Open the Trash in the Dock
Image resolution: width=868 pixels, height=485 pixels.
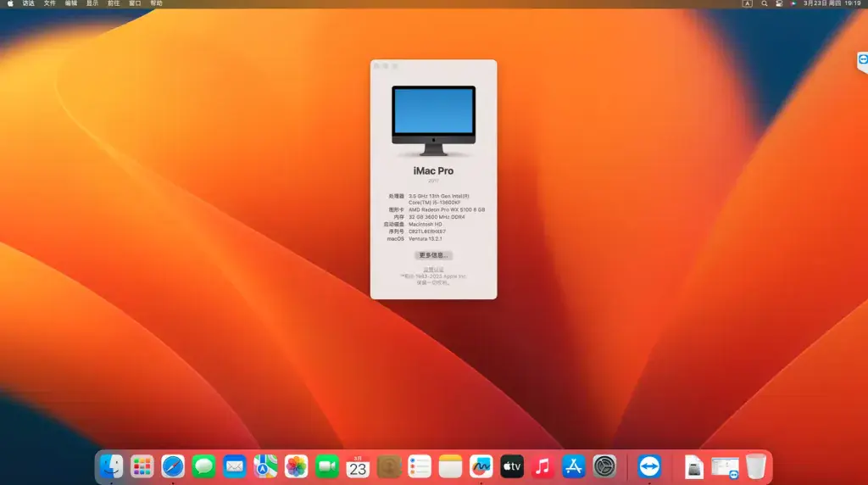tap(755, 466)
